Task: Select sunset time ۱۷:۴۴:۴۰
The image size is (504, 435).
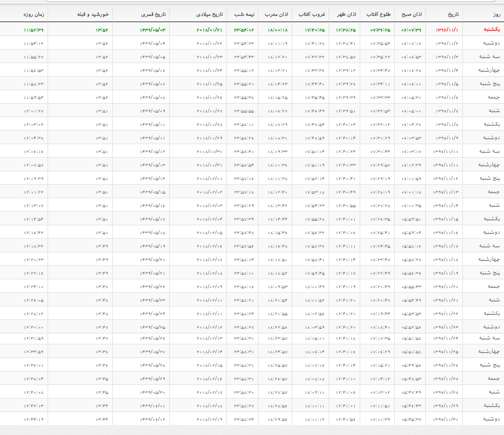Action: pos(315,84)
